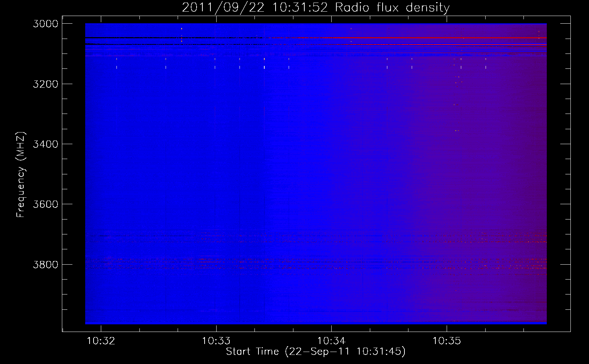
Task: Click the 10:35 time tick label
Action: pos(447,341)
